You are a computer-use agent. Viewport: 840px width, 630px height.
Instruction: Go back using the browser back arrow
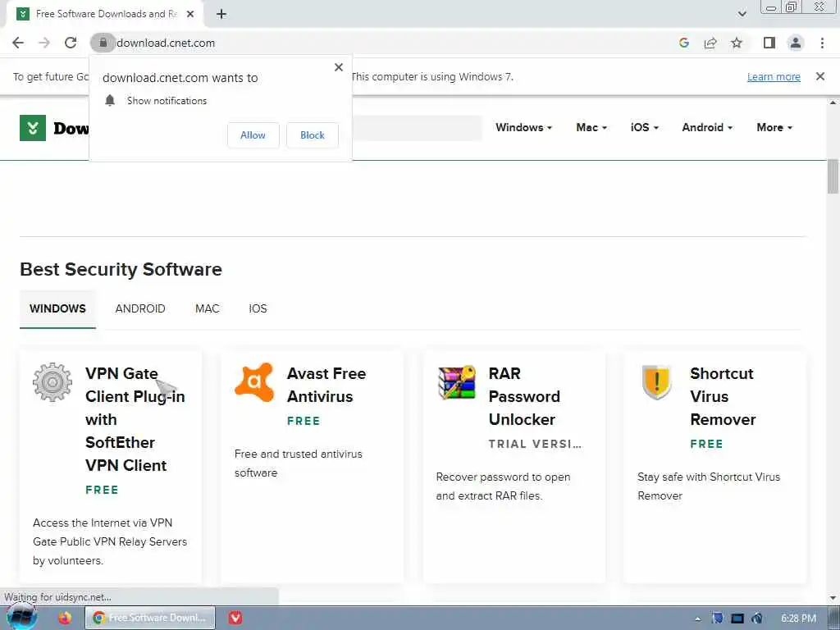(x=18, y=43)
